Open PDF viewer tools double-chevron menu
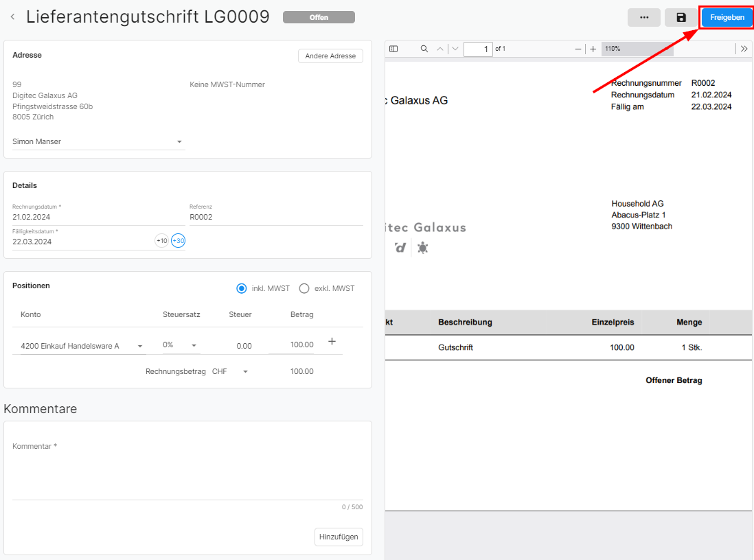Viewport: 754px width, 560px height. (x=744, y=49)
